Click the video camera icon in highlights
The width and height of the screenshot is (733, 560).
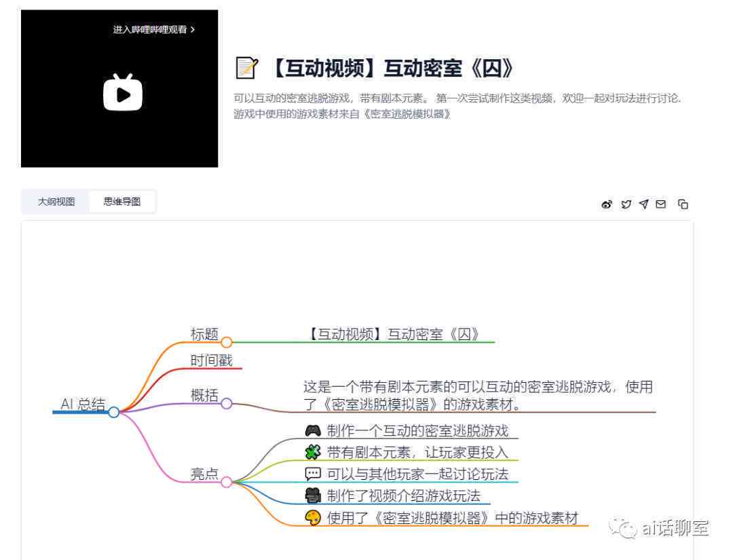coord(313,496)
